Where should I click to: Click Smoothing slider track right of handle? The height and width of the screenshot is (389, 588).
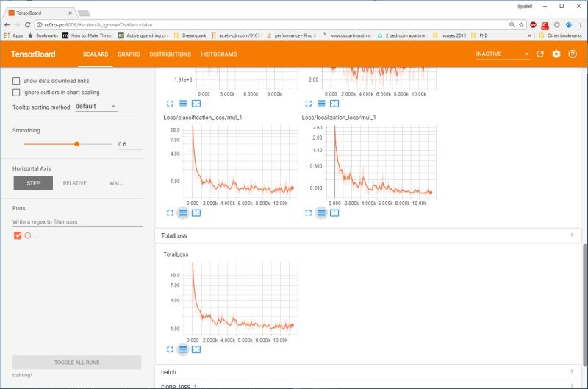pos(96,144)
